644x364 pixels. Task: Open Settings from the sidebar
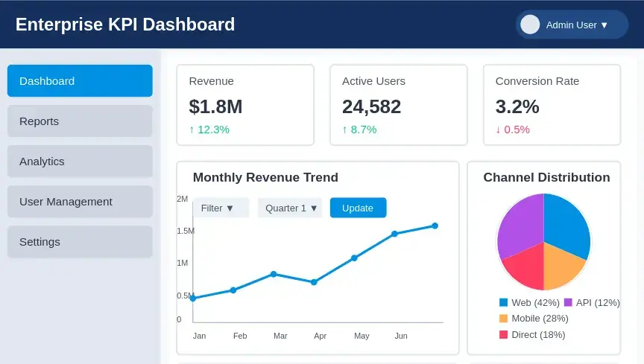(80, 242)
